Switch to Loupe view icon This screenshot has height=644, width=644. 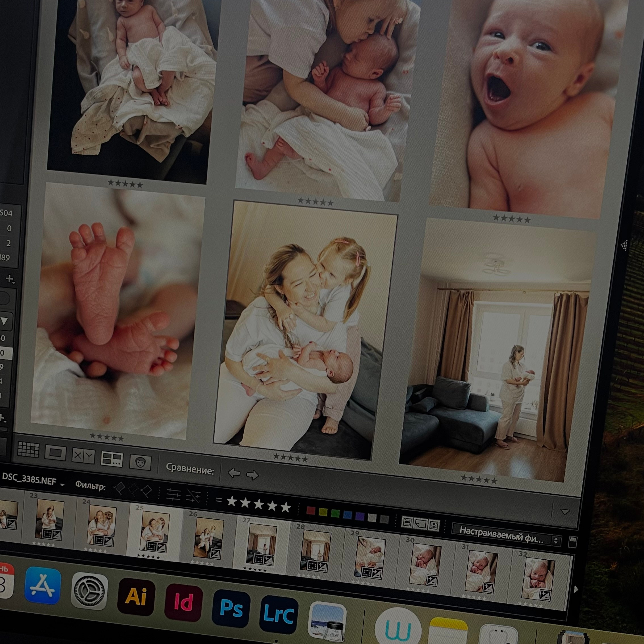coord(55,453)
